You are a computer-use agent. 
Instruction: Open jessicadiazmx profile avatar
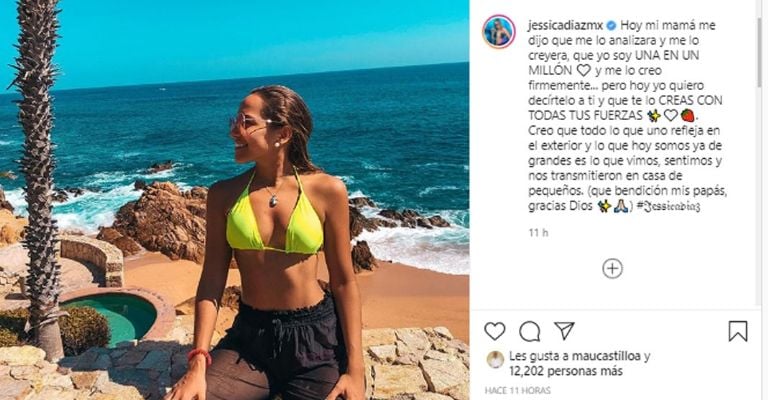(x=499, y=32)
